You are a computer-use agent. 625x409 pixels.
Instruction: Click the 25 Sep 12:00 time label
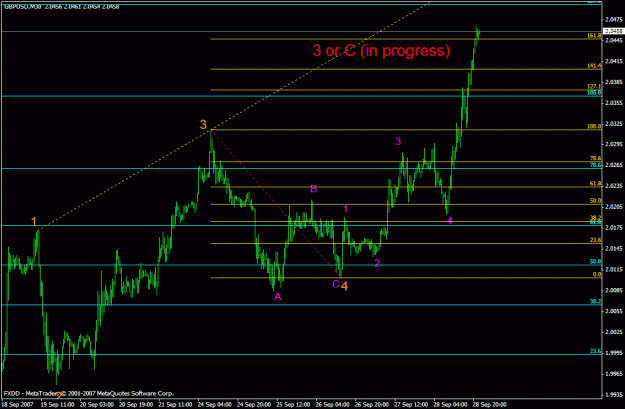coord(293,404)
